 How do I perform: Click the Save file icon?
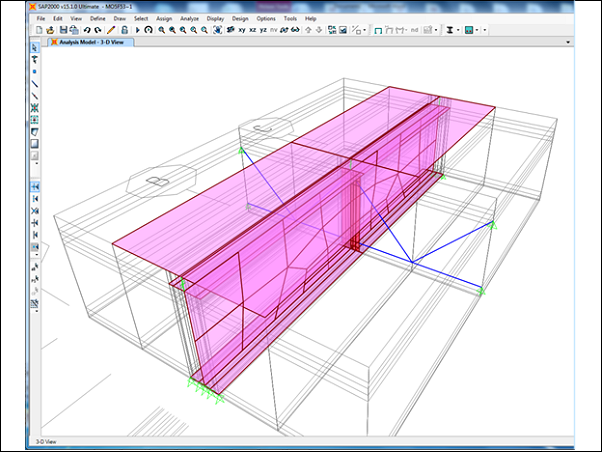point(62,30)
